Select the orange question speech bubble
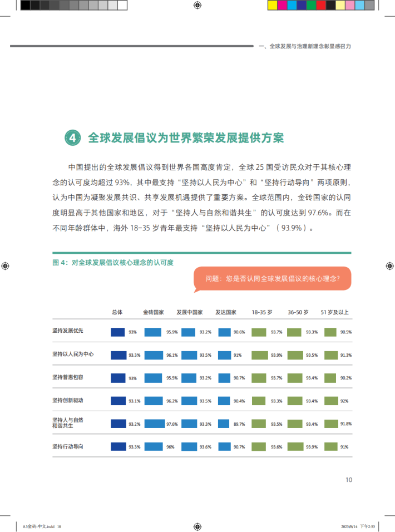 click(272, 278)
